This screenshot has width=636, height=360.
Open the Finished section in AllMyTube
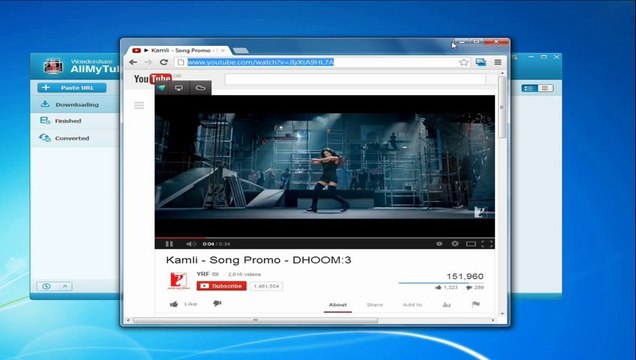[75, 121]
